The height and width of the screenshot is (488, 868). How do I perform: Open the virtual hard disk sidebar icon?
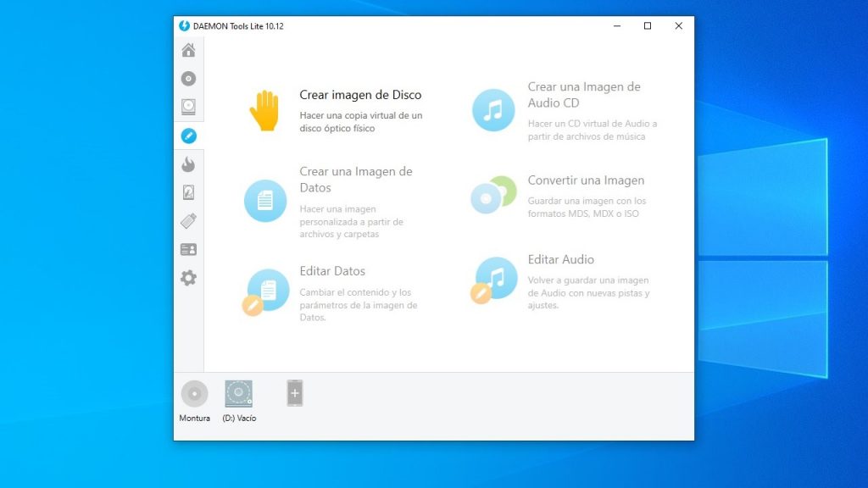[x=188, y=192]
